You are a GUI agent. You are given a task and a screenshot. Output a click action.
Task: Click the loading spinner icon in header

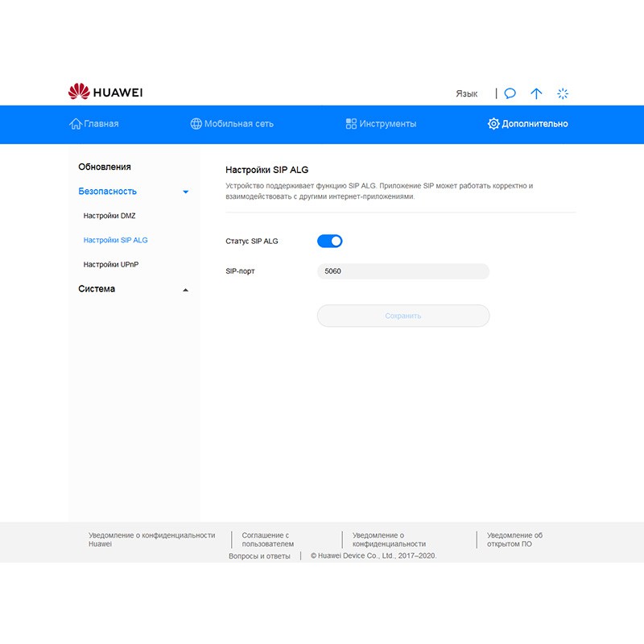tap(563, 93)
